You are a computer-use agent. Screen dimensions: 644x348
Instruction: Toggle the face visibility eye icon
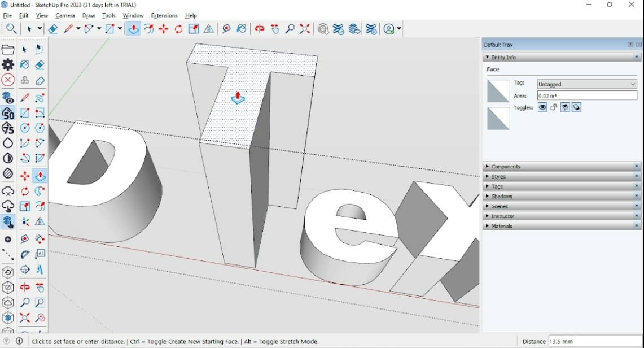click(x=542, y=107)
